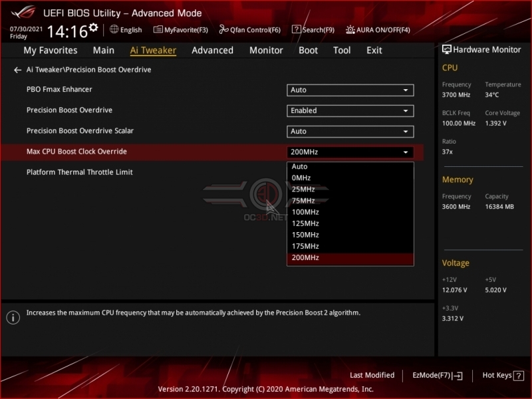
Task: Click the Precision Boost Overdrive Scalar label
Action: (80, 130)
